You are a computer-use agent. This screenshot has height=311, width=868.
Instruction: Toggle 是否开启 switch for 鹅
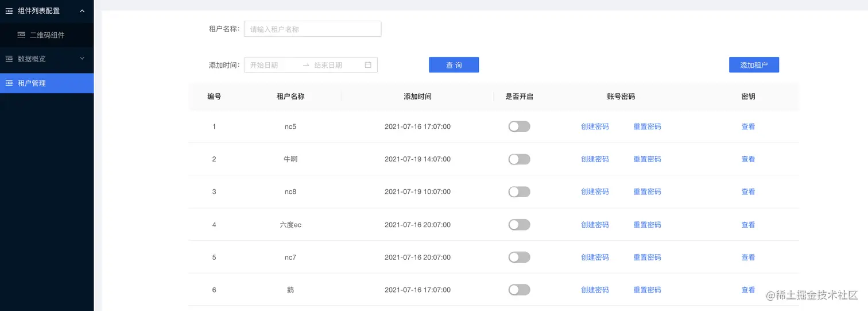(519, 290)
